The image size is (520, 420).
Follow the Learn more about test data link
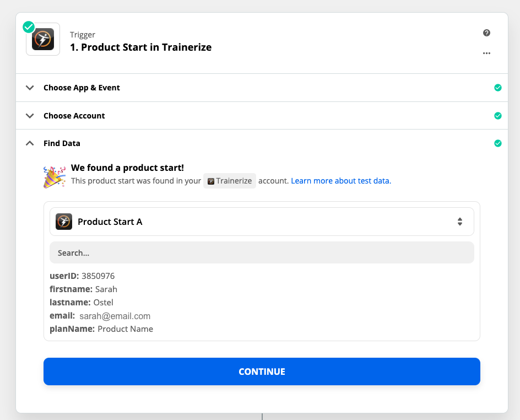point(341,181)
